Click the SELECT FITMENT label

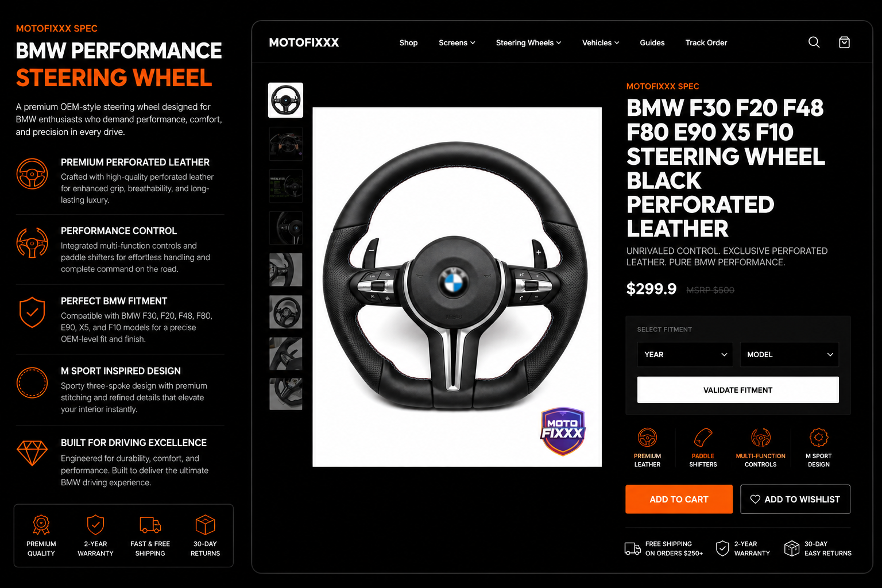tap(664, 330)
